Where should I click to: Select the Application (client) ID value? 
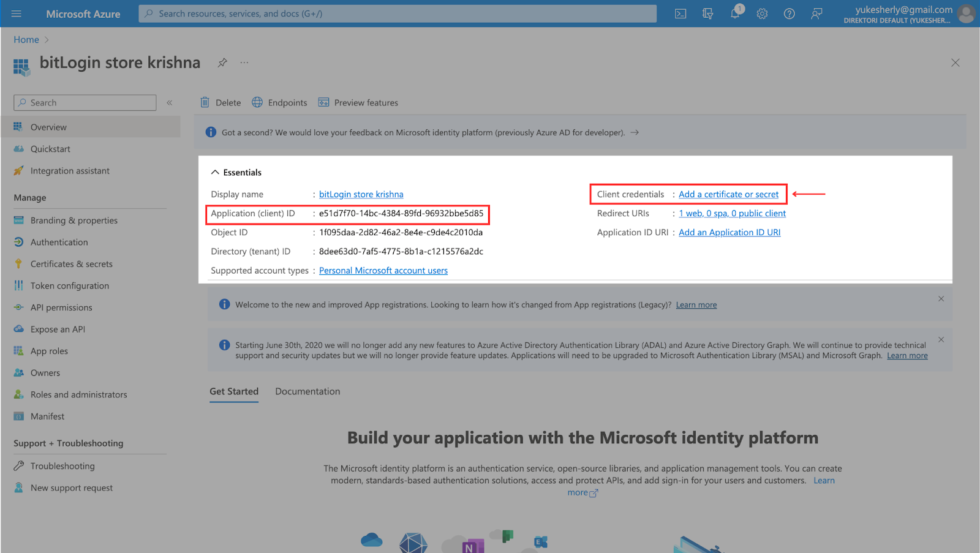tap(401, 213)
